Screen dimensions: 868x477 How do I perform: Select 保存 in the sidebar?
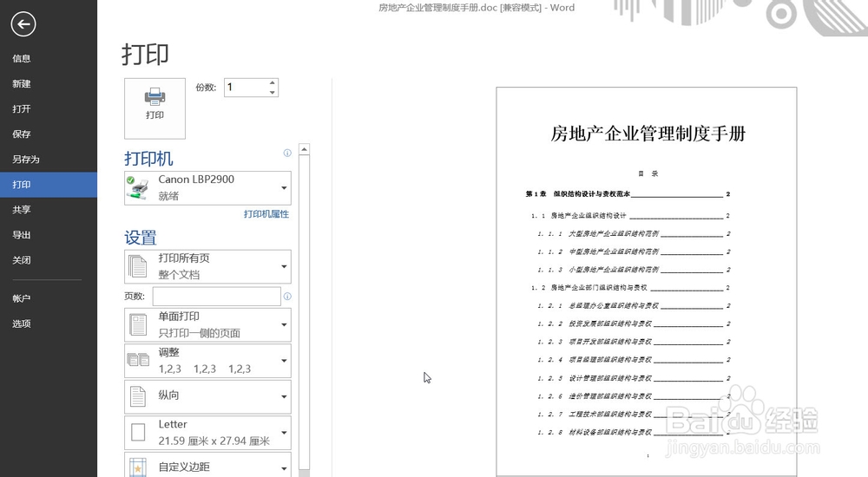point(49,134)
